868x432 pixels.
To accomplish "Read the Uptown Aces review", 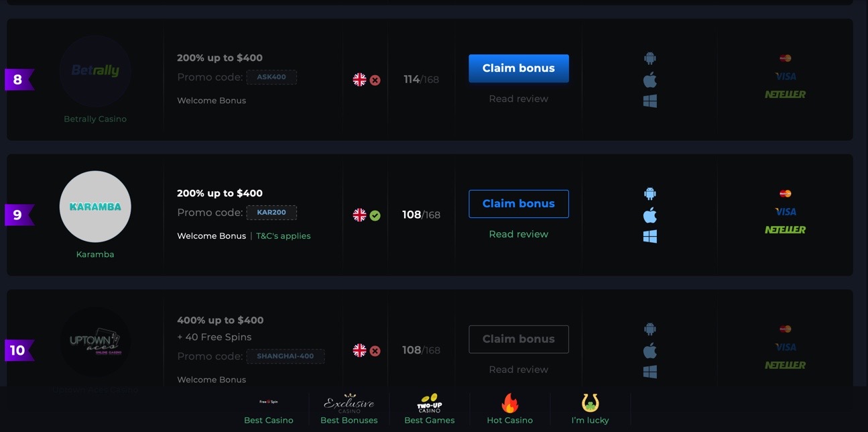I will (x=519, y=370).
